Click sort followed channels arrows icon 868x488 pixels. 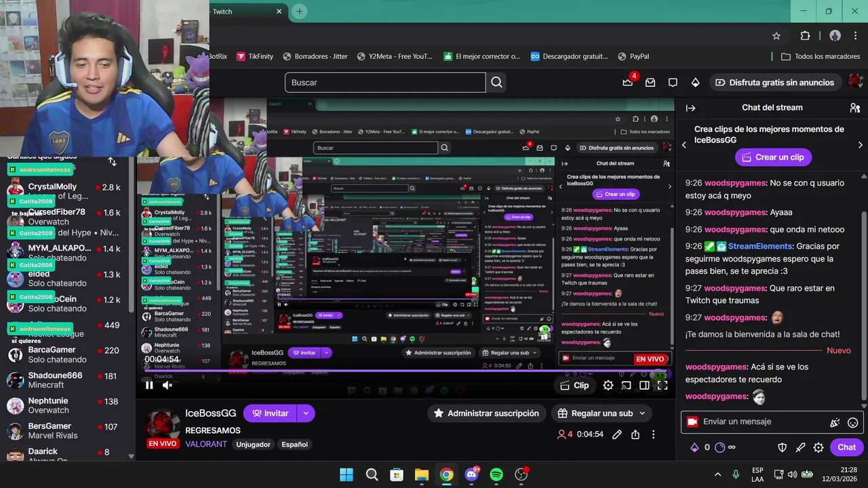(113, 162)
